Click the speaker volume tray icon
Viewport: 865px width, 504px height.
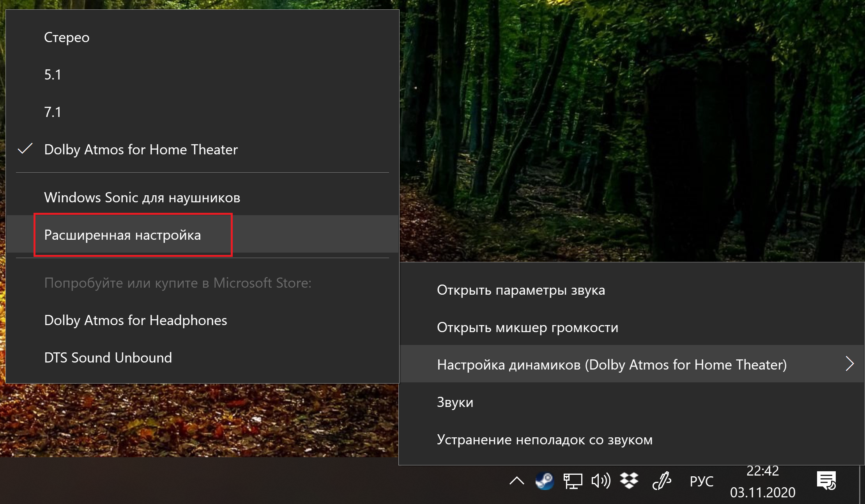tap(601, 481)
